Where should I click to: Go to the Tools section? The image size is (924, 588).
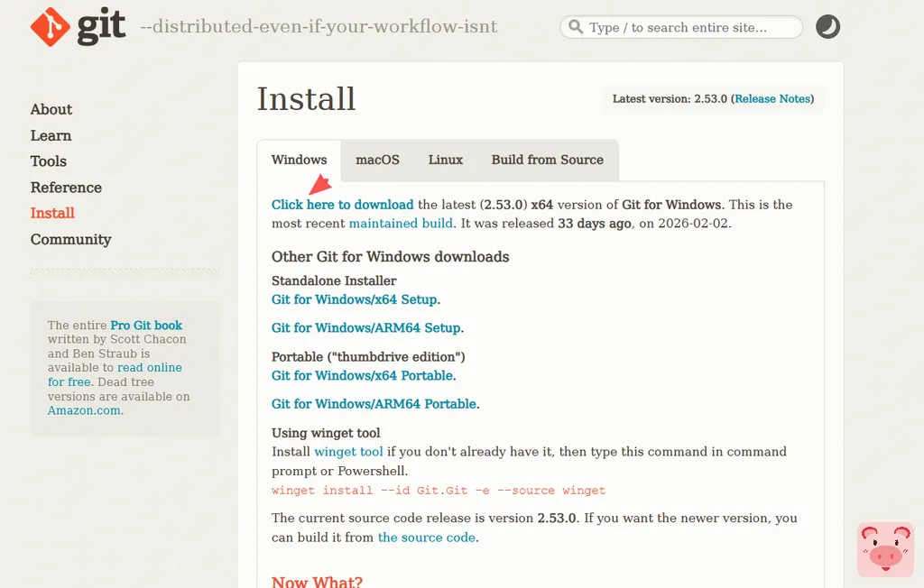click(x=49, y=161)
